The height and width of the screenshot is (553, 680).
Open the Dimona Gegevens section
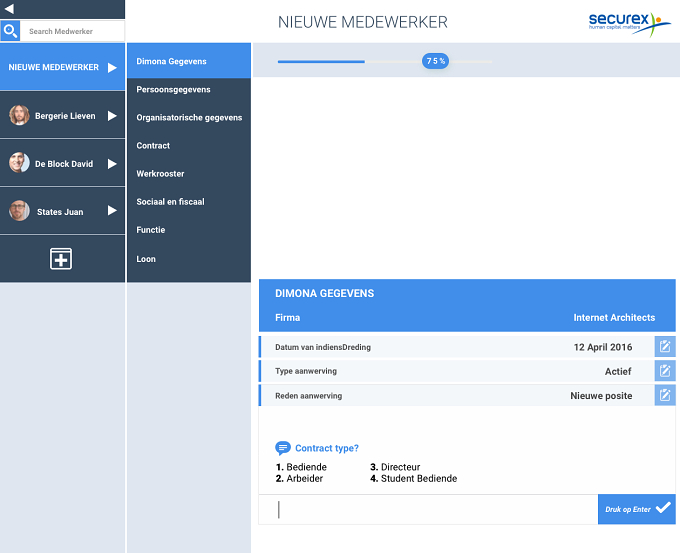pos(189,61)
